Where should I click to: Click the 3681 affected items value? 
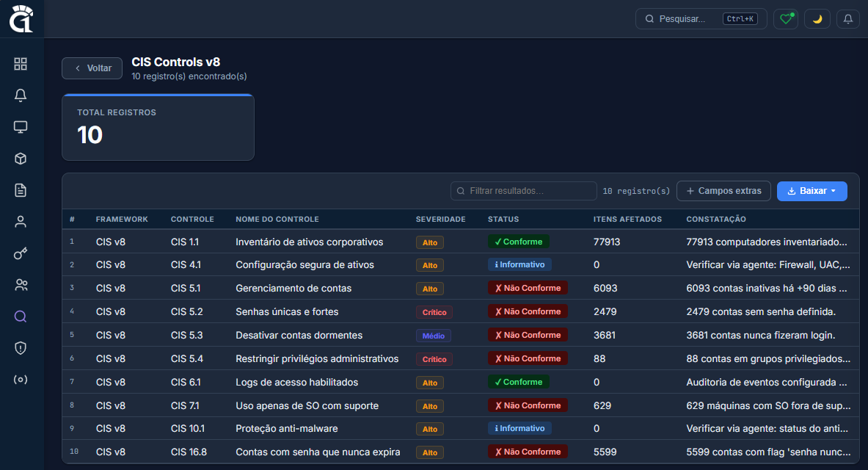605,336
